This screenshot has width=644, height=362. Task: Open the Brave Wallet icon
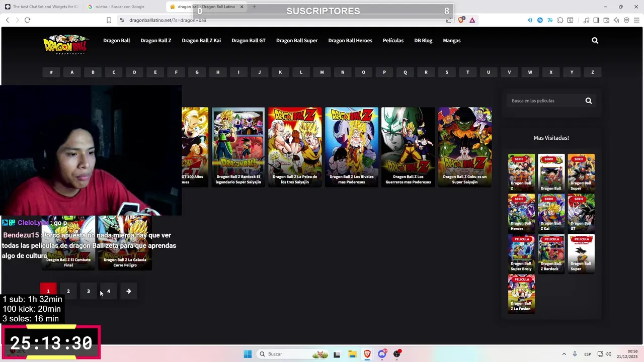point(606,20)
